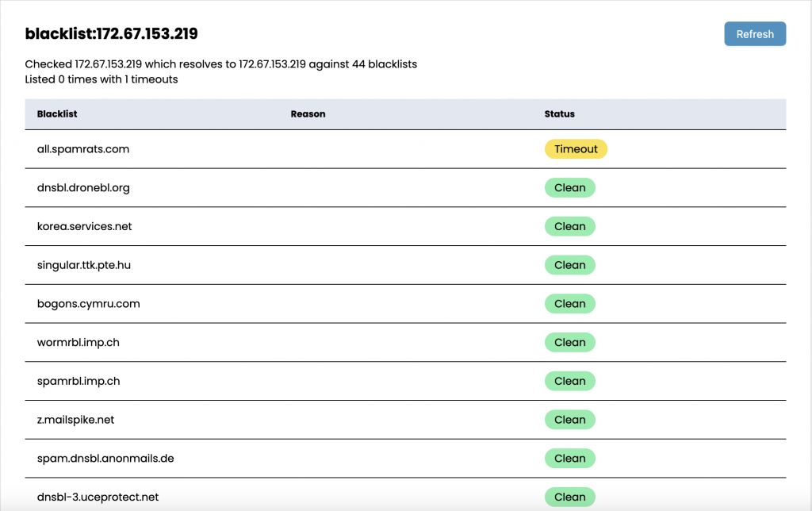This screenshot has height=511, width=812.
Task: Select bogons.cymru.com entry
Action: pos(89,304)
